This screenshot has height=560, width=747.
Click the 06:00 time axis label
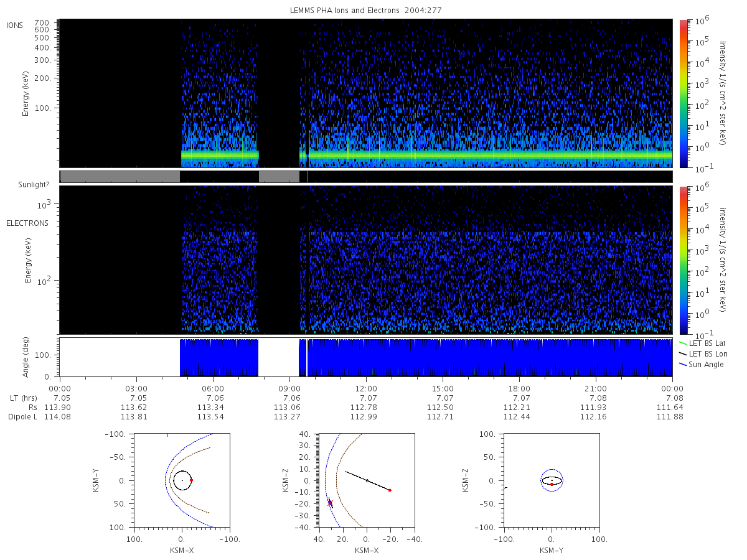[x=213, y=388]
